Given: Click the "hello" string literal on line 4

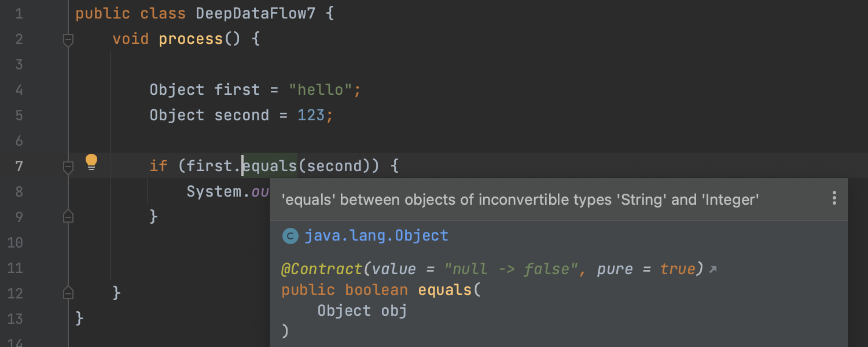Looking at the screenshot, I should (321, 90).
